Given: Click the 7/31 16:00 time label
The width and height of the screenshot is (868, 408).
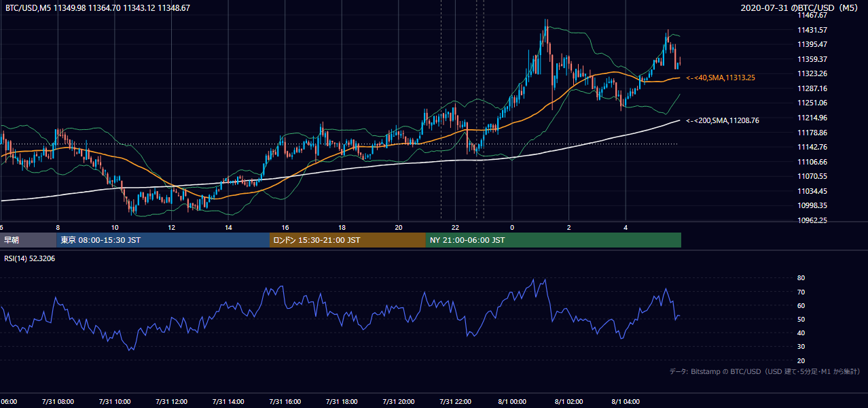Looking at the screenshot, I should point(285,401).
